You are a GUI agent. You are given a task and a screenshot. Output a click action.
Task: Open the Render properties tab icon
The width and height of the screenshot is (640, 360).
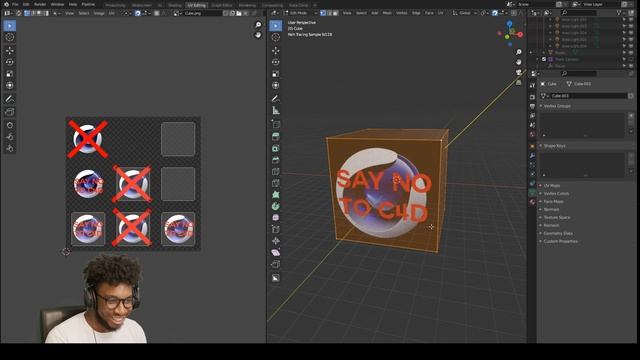(532, 97)
